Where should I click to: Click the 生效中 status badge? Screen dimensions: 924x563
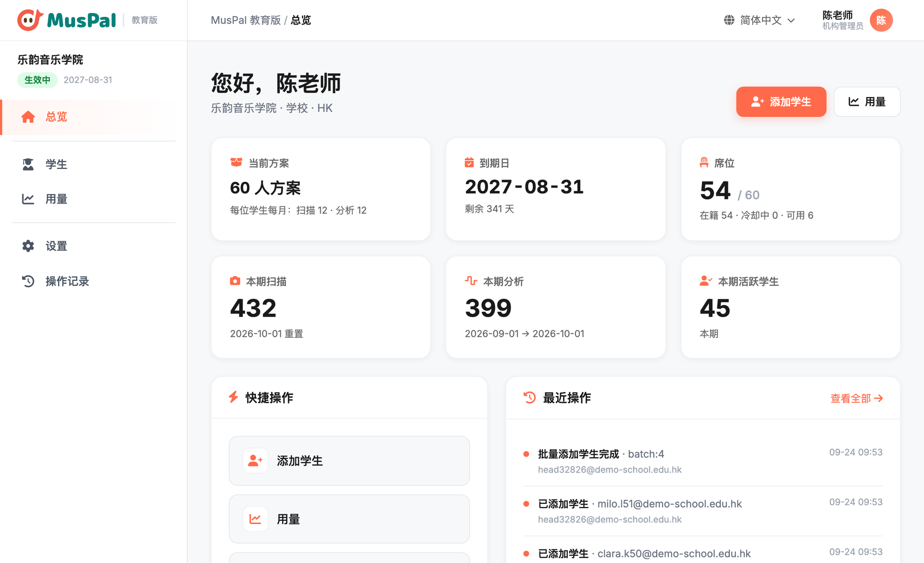[x=37, y=80]
